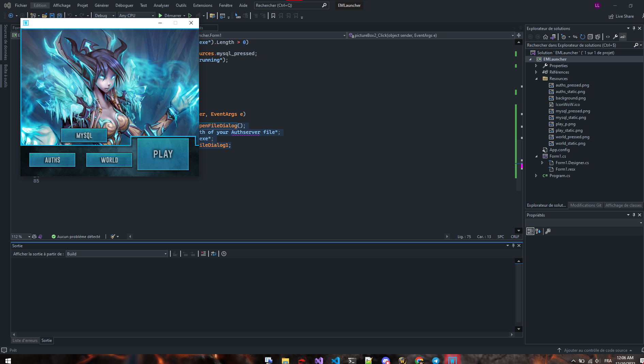Open Telegram from the taskbar
The height and width of the screenshot is (364, 644).
(x=436, y=360)
